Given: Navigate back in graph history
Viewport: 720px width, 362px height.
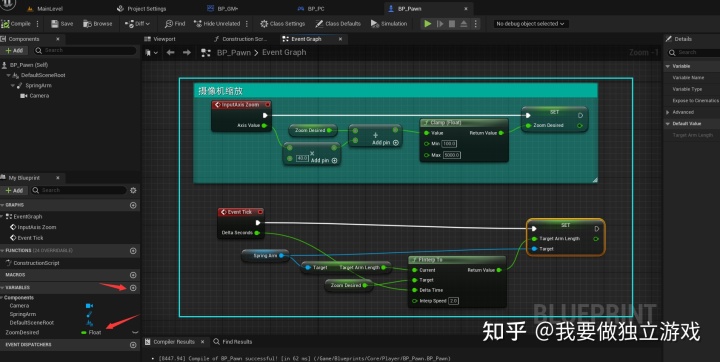Looking at the screenshot, I should point(170,53).
